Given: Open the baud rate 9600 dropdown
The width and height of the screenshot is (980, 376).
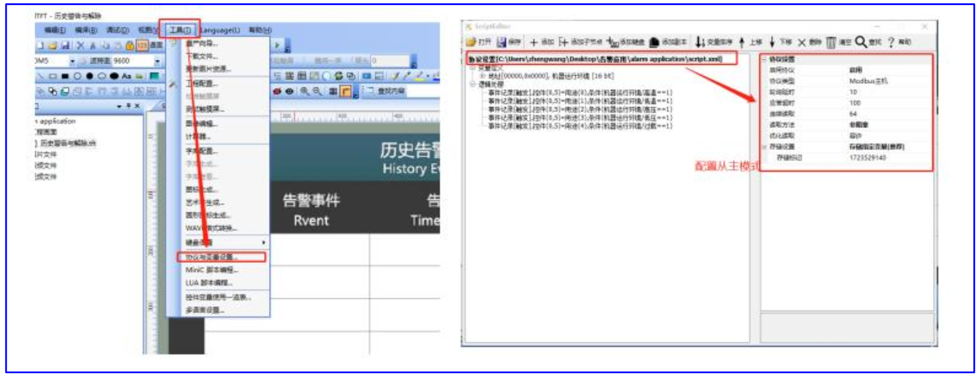Looking at the screenshot, I should coord(157,61).
